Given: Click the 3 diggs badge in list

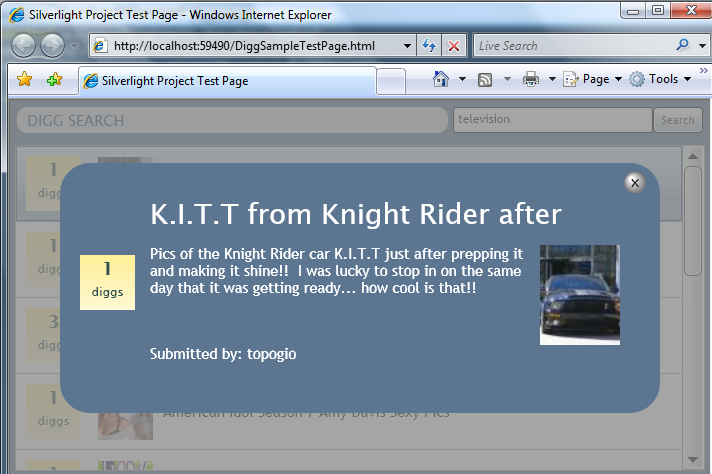Looking at the screenshot, I should pos(44,334).
